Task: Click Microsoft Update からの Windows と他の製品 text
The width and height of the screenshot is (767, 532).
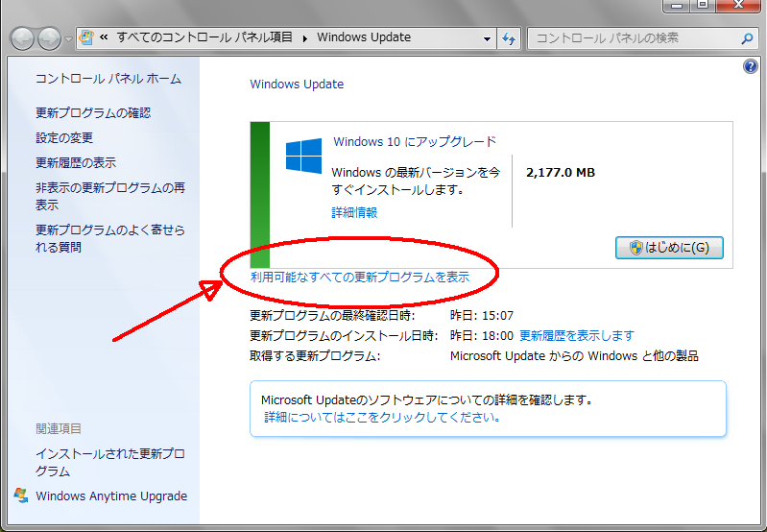Action: (x=574, y=356)
